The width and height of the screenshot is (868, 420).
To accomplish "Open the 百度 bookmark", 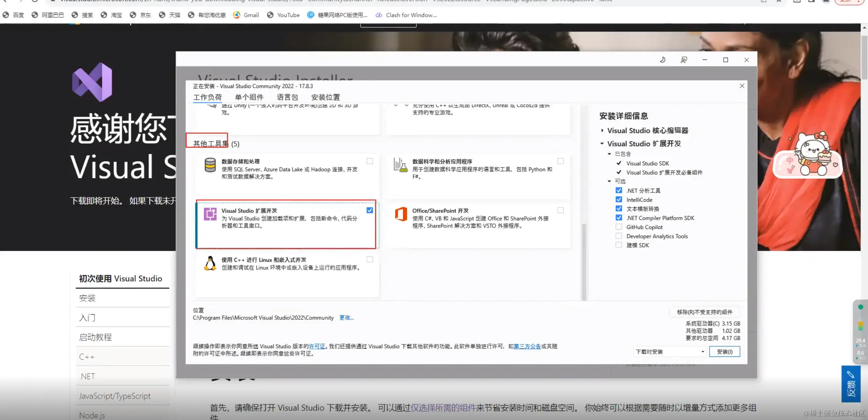I will (14, 15).
